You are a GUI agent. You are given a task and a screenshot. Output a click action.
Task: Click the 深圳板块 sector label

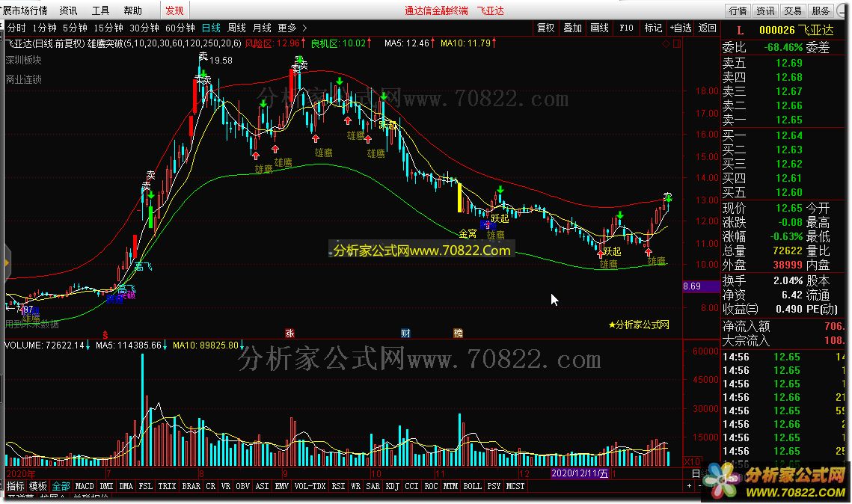(x=23, y=60)
